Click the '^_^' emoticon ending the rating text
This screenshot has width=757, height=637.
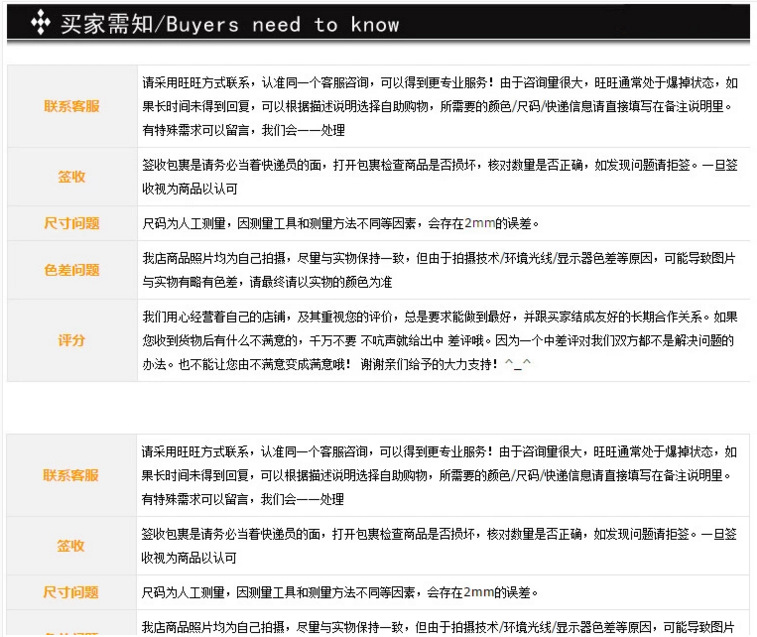518,365
